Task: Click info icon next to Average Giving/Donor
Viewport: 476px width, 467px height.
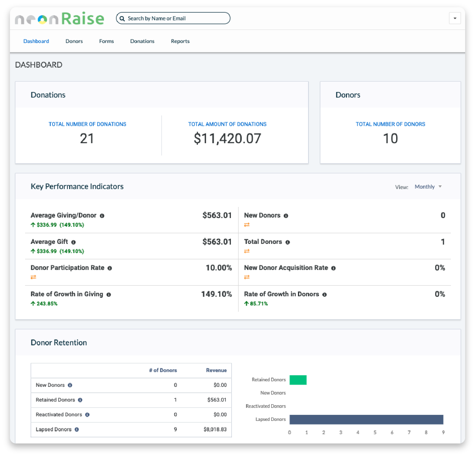Action: coord(102,216)
